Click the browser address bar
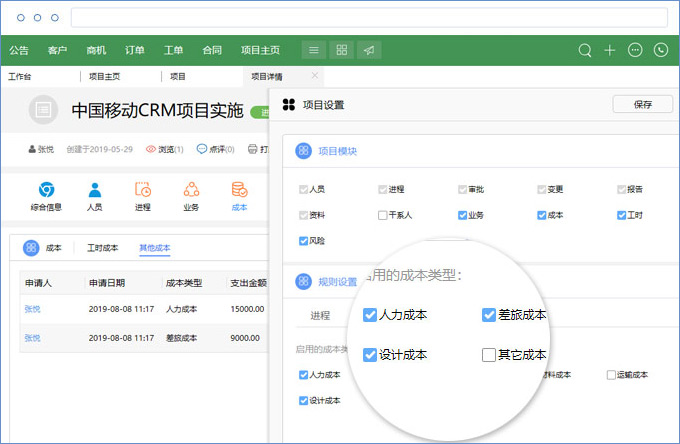Screen dimensions: 680x444 point(369,18)
